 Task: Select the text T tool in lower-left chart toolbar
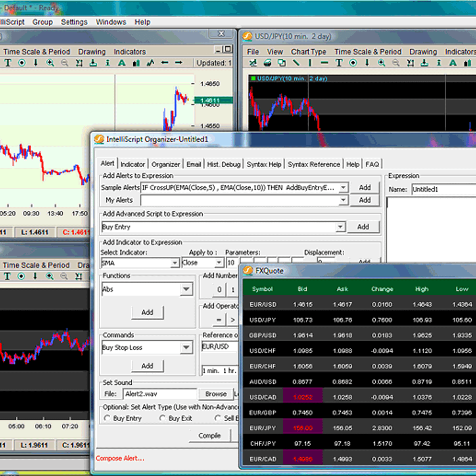coord(7,276)
